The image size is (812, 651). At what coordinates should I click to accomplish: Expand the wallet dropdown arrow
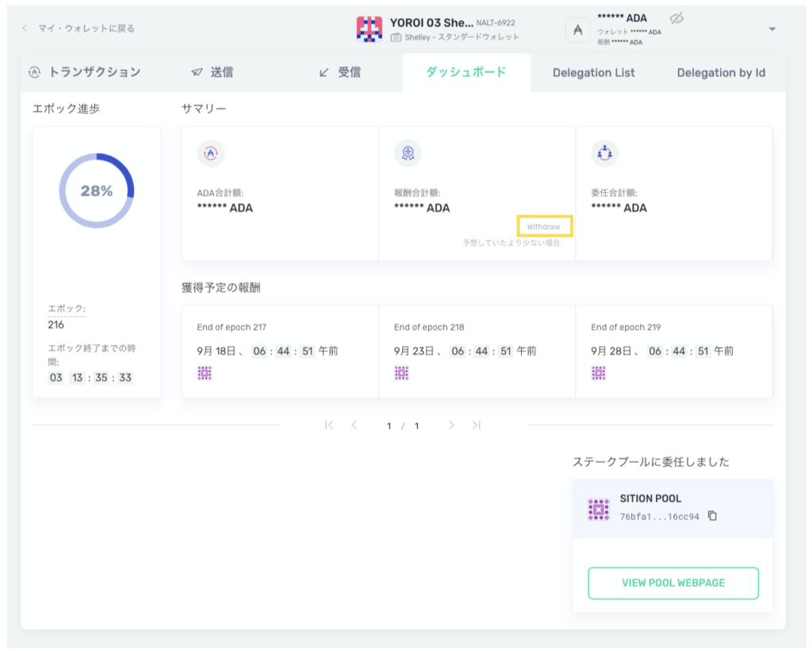click(x=772, y=29)
